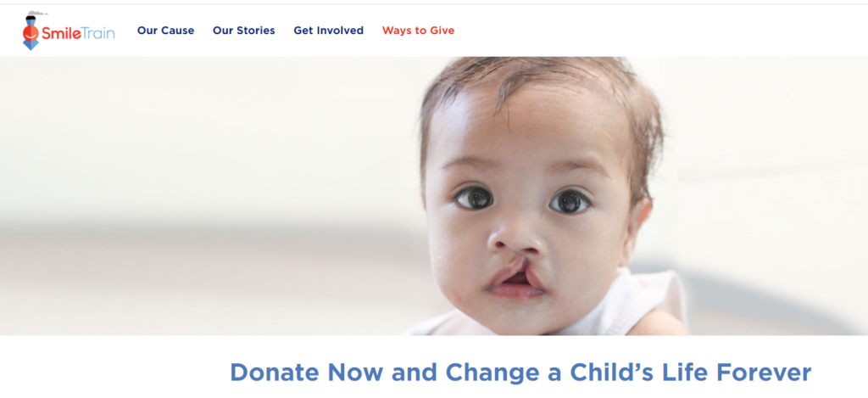Click 'Donate Now' in the blue heading
The image size is (868, 398).
[x=307, y=372]
